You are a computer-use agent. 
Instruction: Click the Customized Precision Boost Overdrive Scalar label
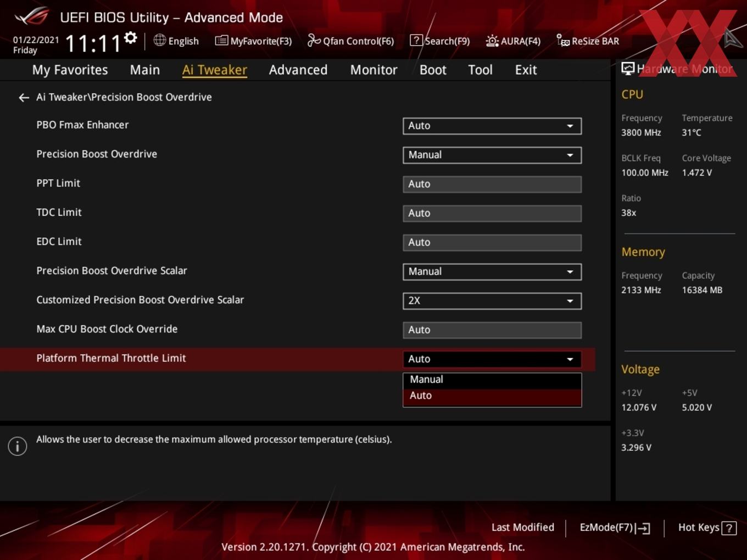coord(140,300)
